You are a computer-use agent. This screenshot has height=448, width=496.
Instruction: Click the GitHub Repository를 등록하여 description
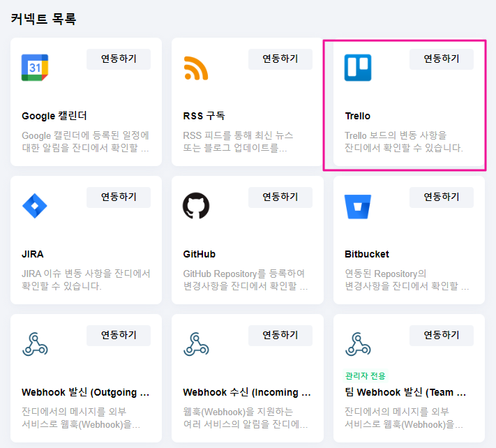point(245,280)
